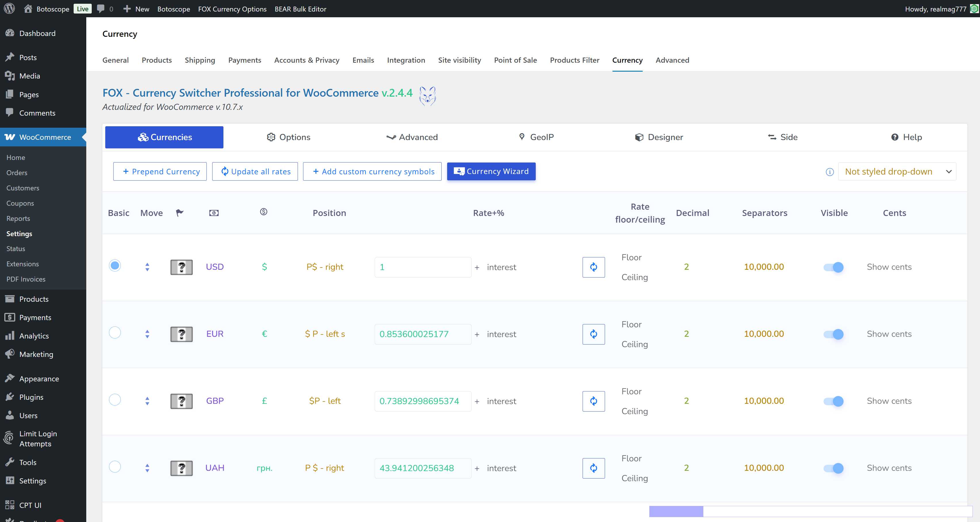Click the WordPress logo in admin bar
This screenshot has width=980, height=522.
point(9,8)
